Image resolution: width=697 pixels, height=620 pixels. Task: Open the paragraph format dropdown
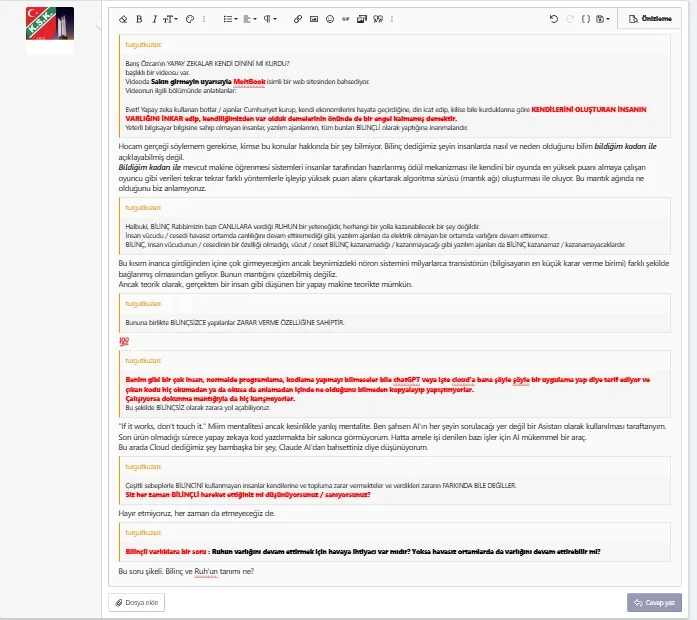(x=270, y=19)
